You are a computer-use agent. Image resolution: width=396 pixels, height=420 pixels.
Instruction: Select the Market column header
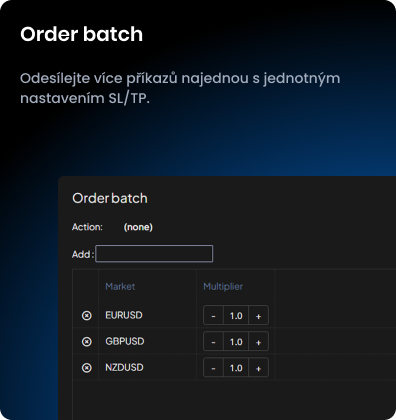(x=120, y=287)
